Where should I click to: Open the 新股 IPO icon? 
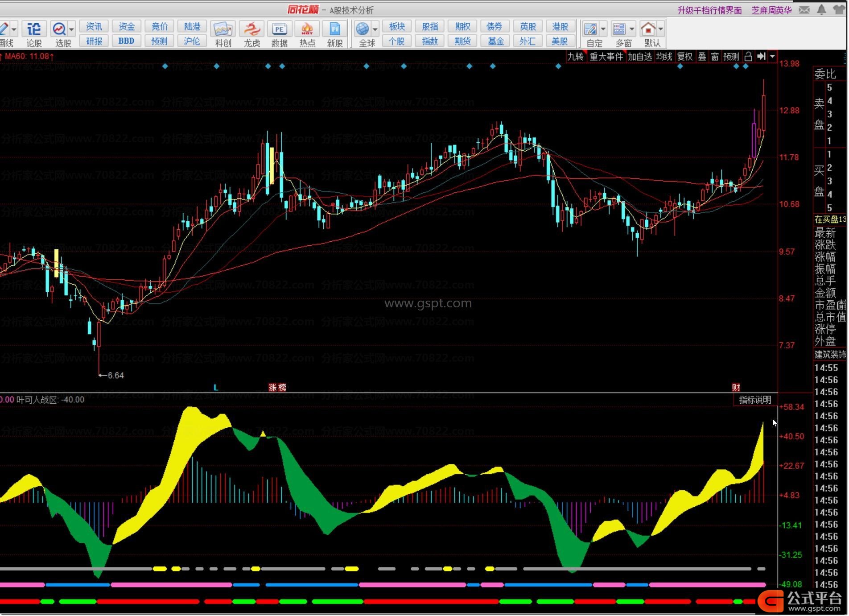334,30
